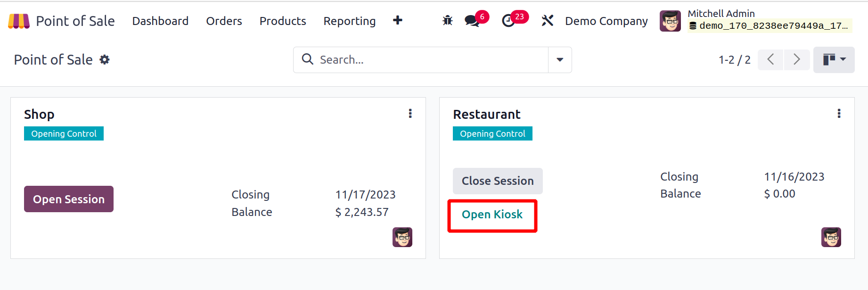The height and width of the screenshot is (290, 868).
Task: Click the Open Session button
Action: pyautogui.click(x=69, y=199)
